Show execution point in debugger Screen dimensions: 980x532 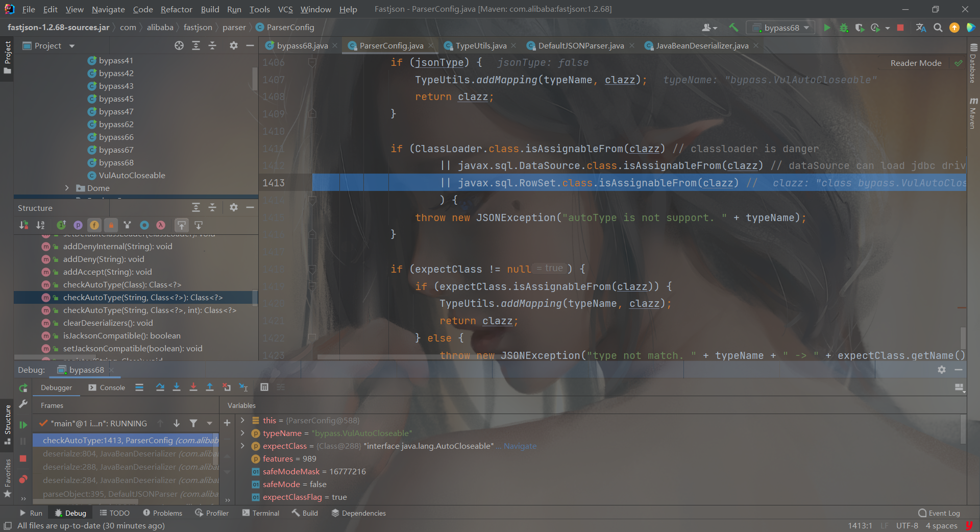(x=139, y=388)
